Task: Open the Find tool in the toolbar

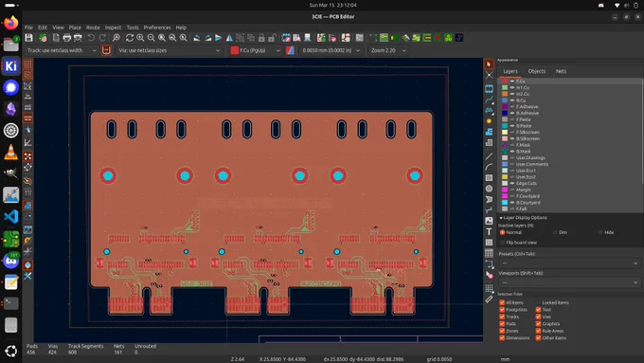Action: [116, 38]
